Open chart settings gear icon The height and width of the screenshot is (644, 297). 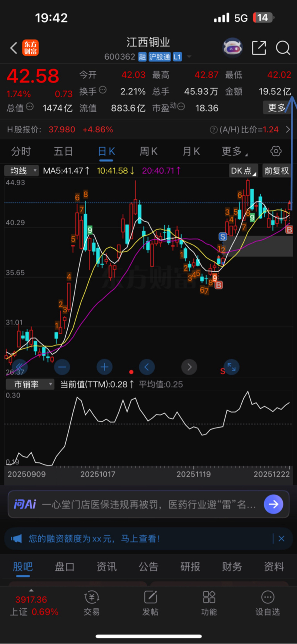pos(276,151)
